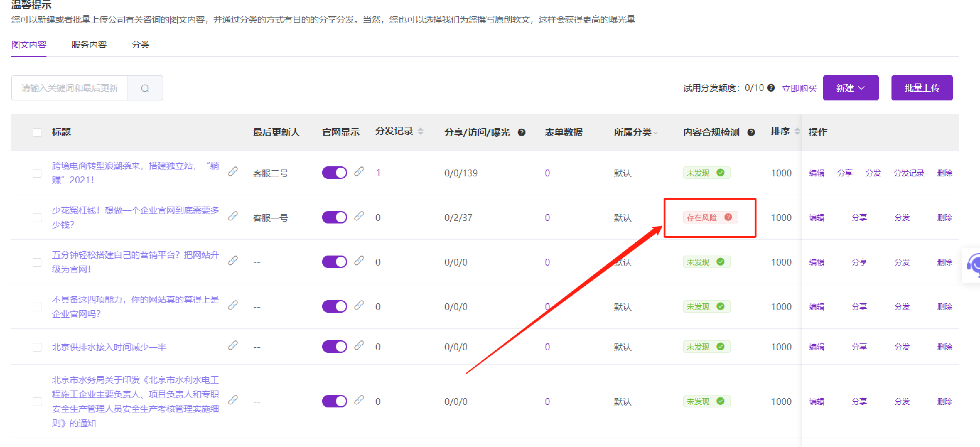Click the red risk question icon in 存在风险 tag
The height and width of the screenshot is (447, 980).
click(x=728, y=217)
